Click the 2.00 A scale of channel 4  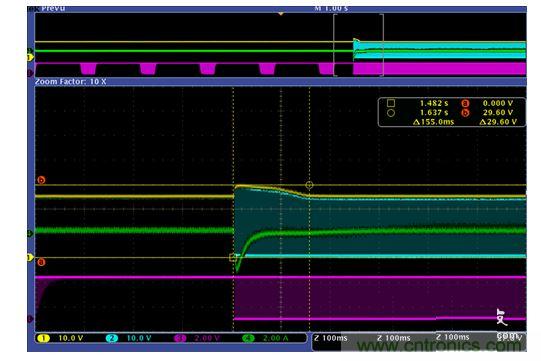point(275,338)
